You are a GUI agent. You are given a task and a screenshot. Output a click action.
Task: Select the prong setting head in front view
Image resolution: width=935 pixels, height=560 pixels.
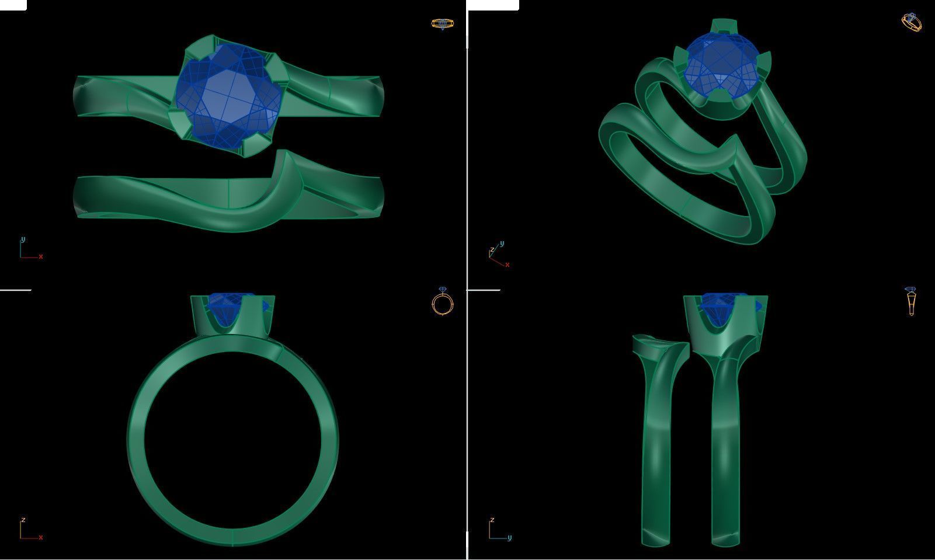pos(232,315)
